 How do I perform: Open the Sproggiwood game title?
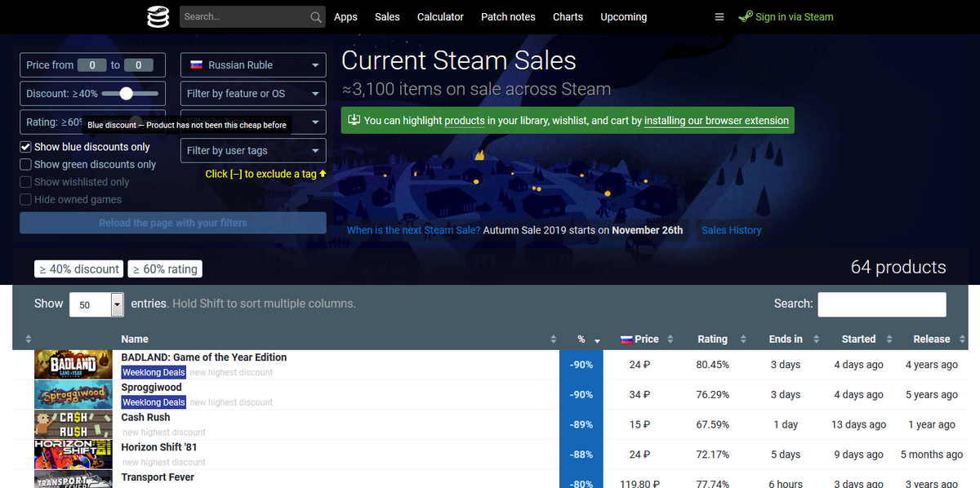tap(151, 388)
